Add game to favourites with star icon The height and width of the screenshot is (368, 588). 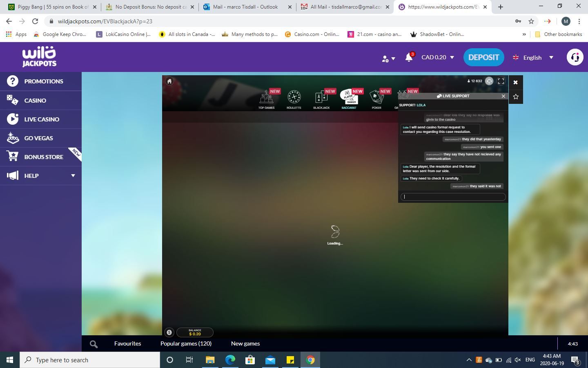coord(516,97)
